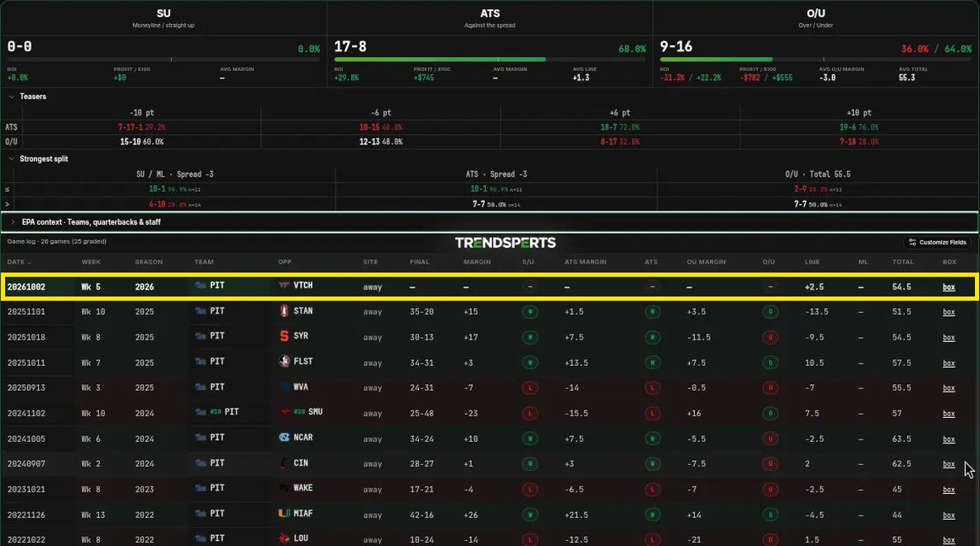Open the box link for the CIN game

949,464
